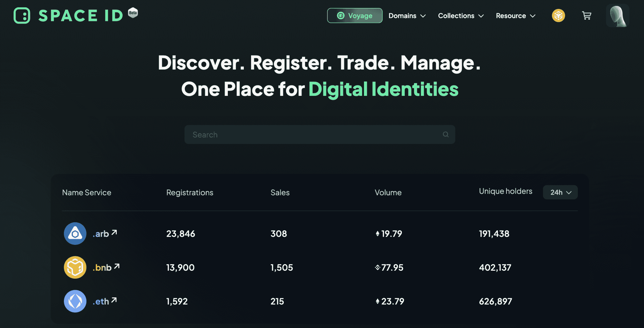644x328 pixels.
Task: Select the 402,137 unique holders value
Action: (x=495, y=267)
